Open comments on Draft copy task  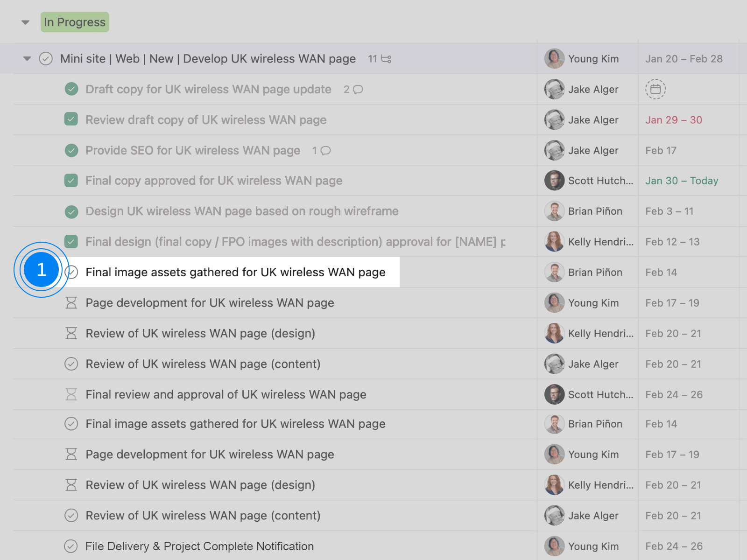pos(358,89)
